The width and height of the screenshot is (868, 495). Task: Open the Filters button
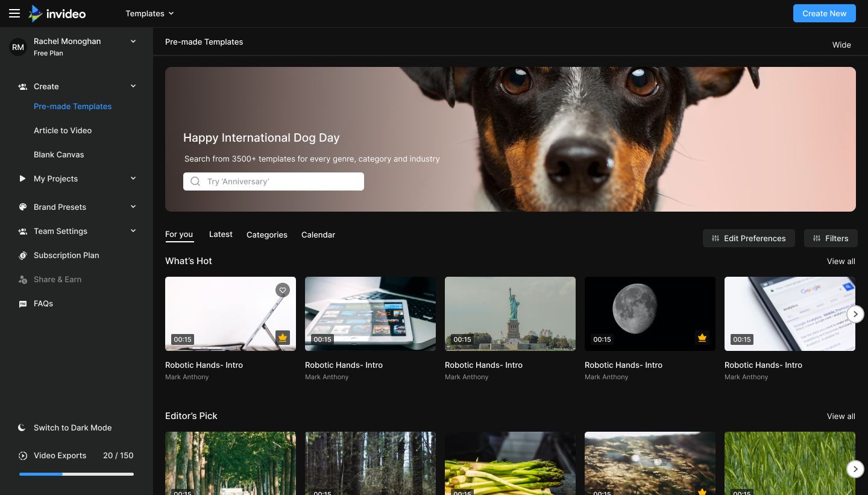click(x=830, y=238)
